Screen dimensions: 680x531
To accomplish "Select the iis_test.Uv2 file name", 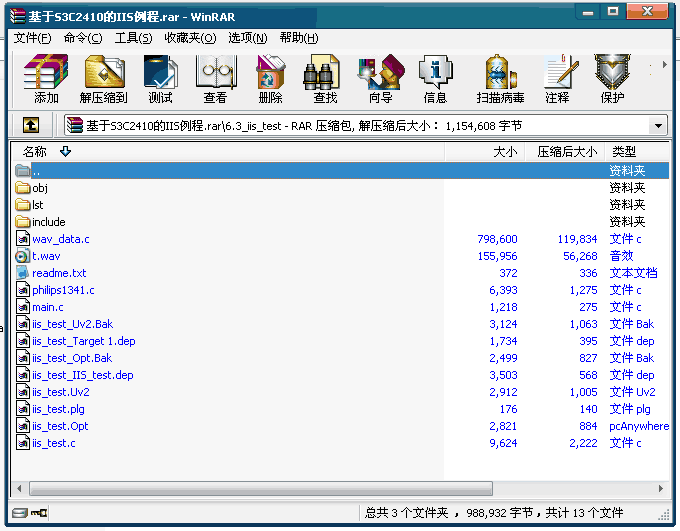I will 61,392.
